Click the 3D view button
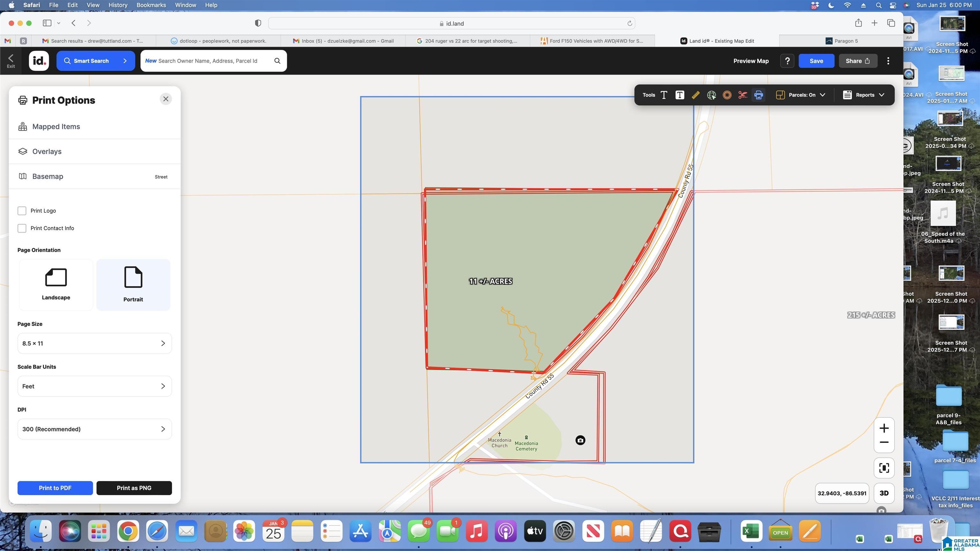Image resolution: width=980 pixels, height=551 pixels. pyautogui.click(x=884, y=493)
